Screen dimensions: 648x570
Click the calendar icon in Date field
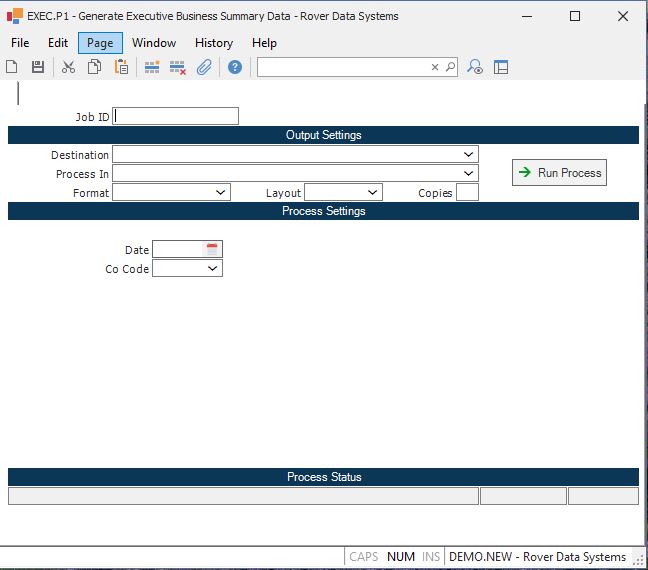pyautogui.click(x=212, y=249)
